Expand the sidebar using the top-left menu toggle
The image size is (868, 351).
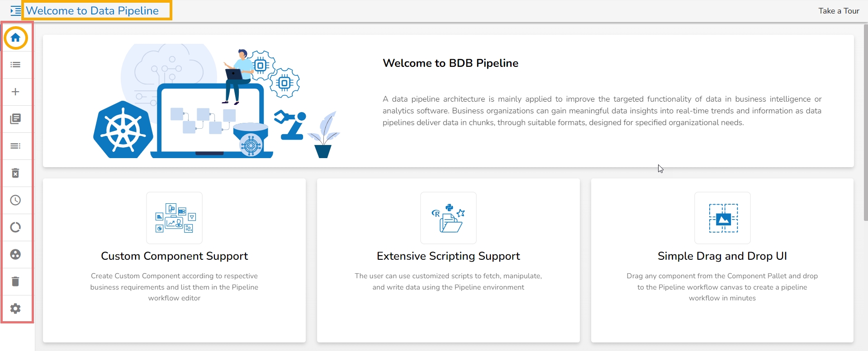click(15, 11)
